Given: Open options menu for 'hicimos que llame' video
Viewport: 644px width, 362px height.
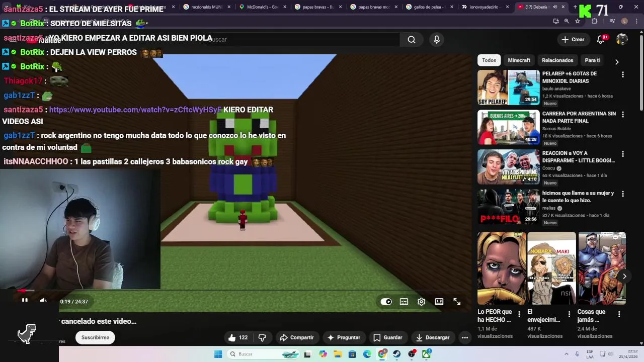Looking at the screenshot, I should [x=623, y=194].
